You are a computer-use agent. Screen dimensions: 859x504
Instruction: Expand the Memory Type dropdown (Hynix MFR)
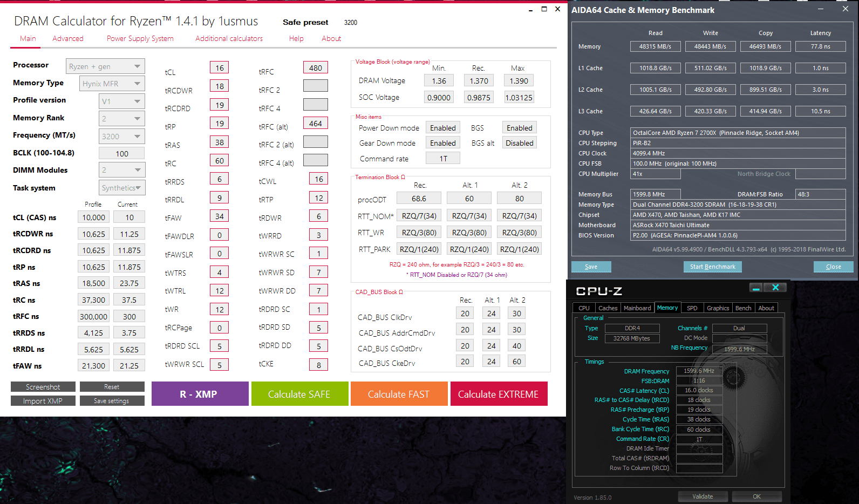[112, 83]
